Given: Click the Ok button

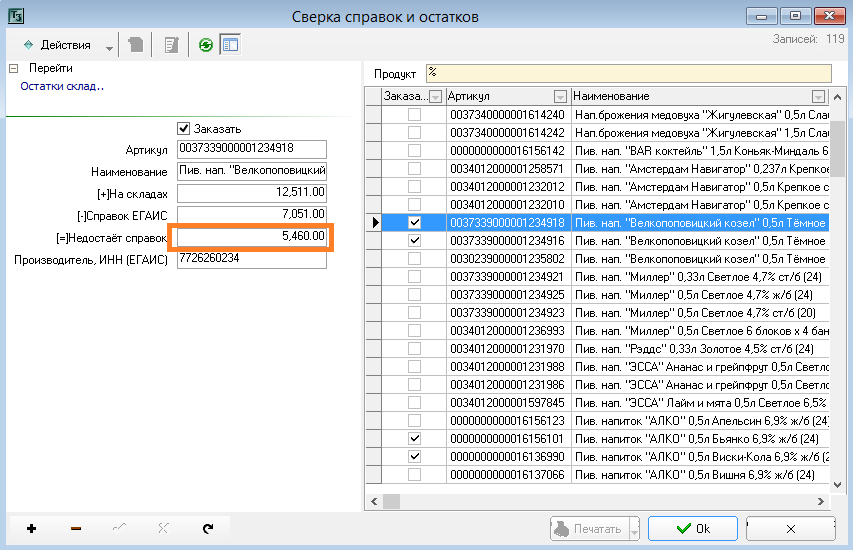Looking at the screenshot, I should click(693, 529).
